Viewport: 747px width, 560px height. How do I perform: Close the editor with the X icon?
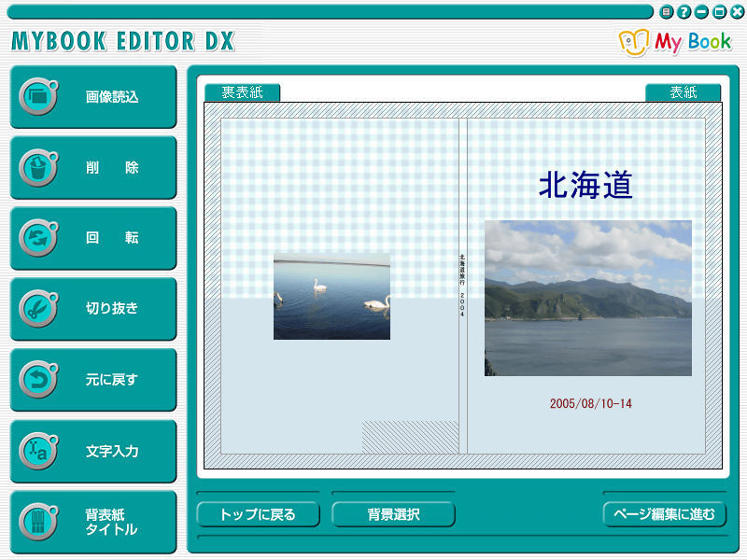click(x=737, y=12)
